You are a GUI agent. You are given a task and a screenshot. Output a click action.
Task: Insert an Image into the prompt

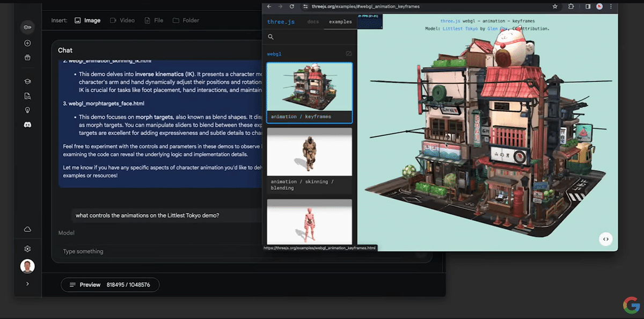[x=87, y=20]
